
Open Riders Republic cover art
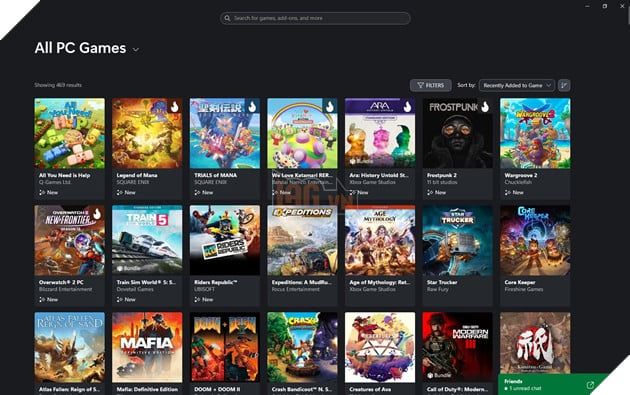225,240
